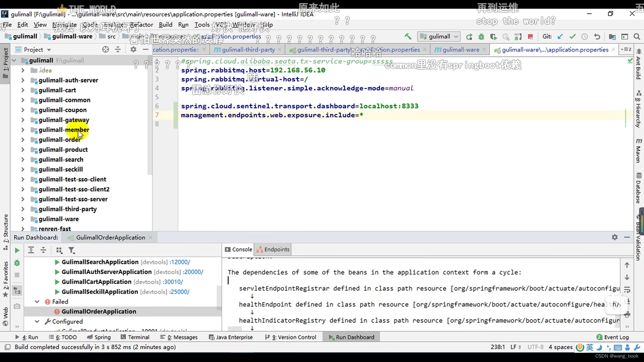644x362 pixels.
Task: Expand the Failed section in Run Dashboard
Action: 37,301
